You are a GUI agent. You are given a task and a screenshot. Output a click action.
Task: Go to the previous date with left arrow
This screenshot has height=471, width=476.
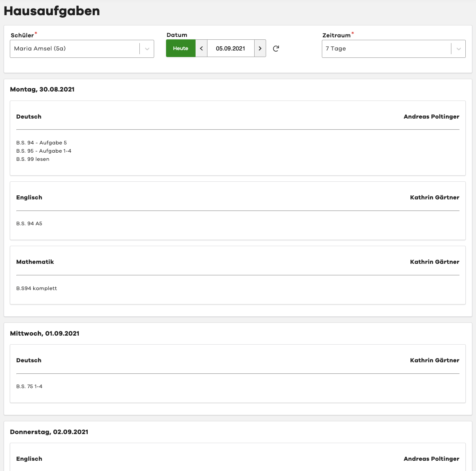pos(201,48)
